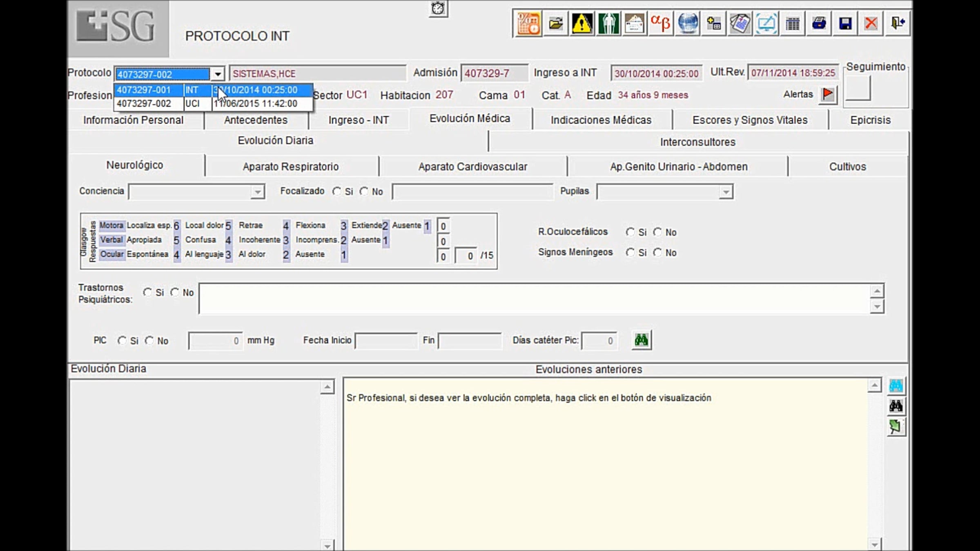Screen dimensions: 980x551
Task: Click the Seguimiento button box
Action: (858, 88)
